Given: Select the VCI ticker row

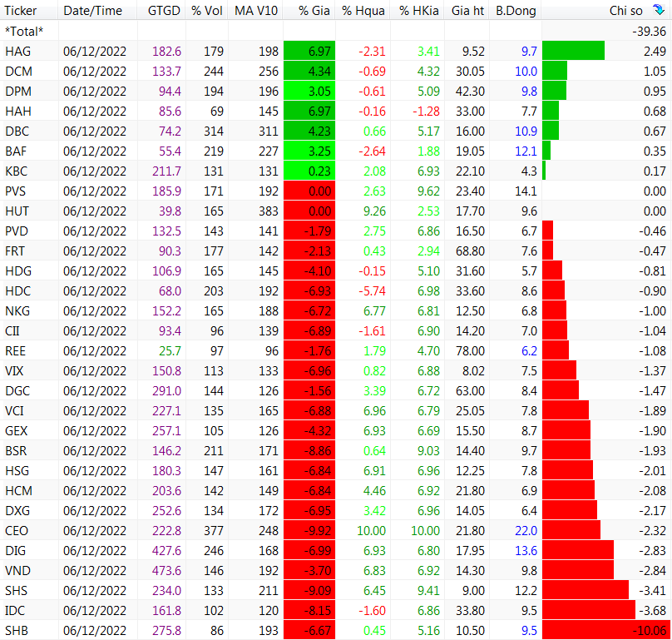Looking at the screenshot, I should point(336,410).
